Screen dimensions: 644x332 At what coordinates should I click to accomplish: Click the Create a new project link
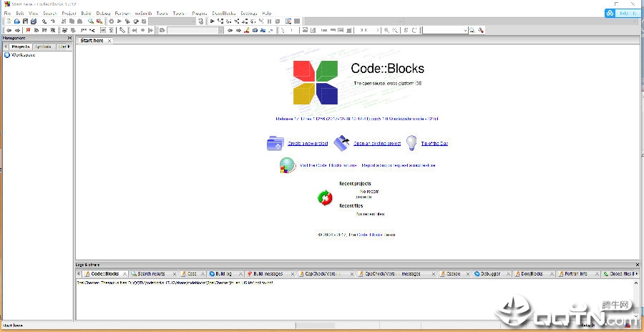pyautogui.click(x=307, y=143)
